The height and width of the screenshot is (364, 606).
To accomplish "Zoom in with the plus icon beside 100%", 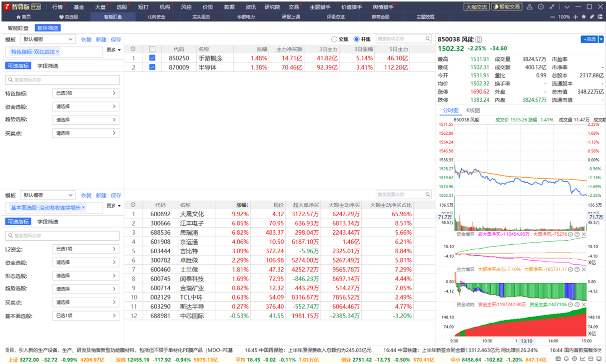I will coord(576,17).
